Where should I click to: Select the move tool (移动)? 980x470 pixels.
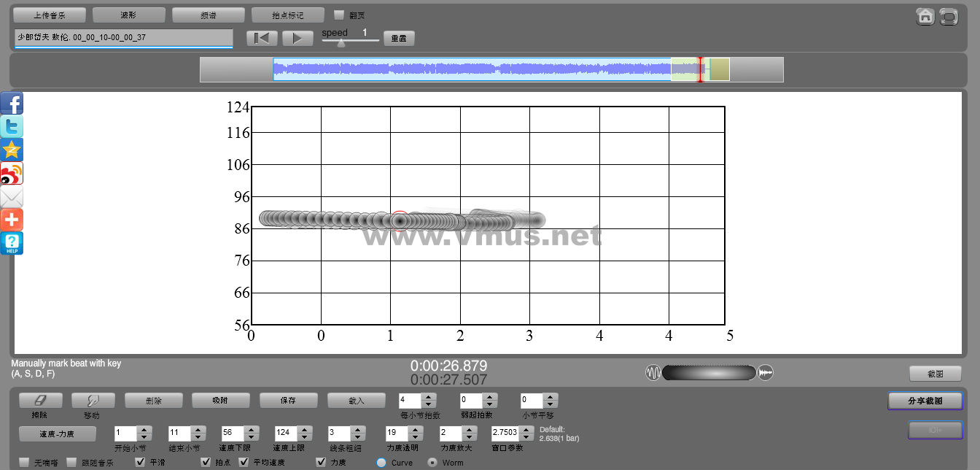[93, 401]
